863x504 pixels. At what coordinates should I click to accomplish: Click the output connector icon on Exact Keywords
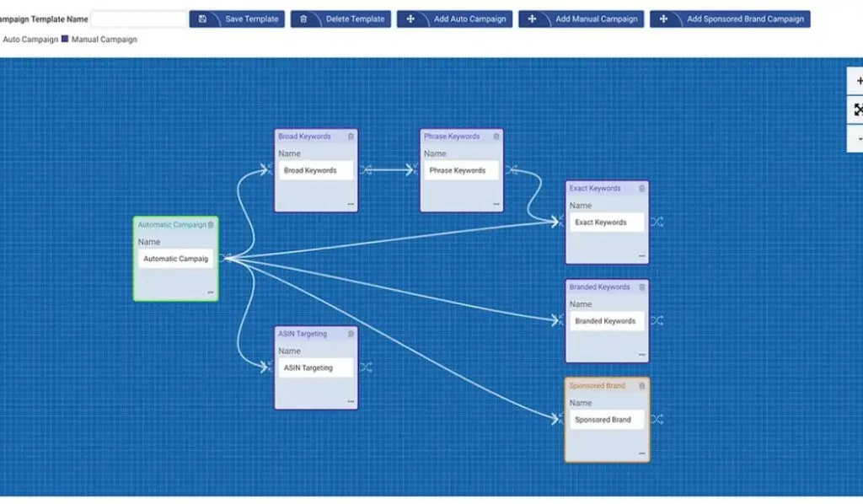point(657,223)
